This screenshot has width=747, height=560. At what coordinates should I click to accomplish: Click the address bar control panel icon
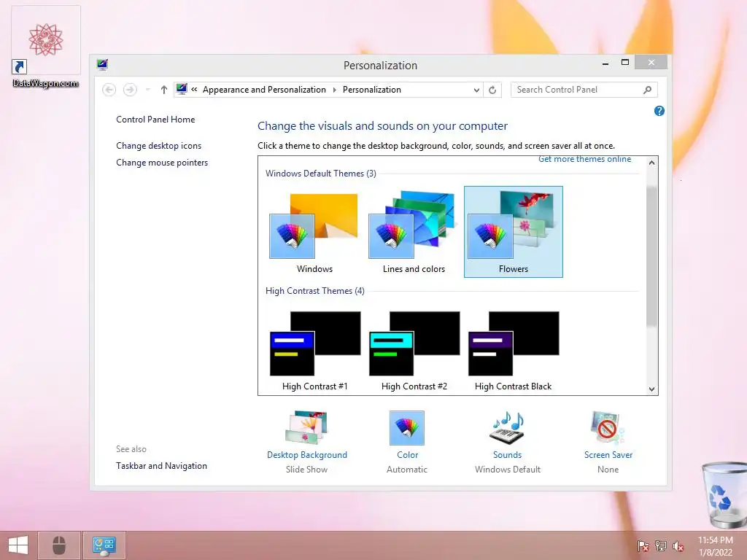pos(182,89)
